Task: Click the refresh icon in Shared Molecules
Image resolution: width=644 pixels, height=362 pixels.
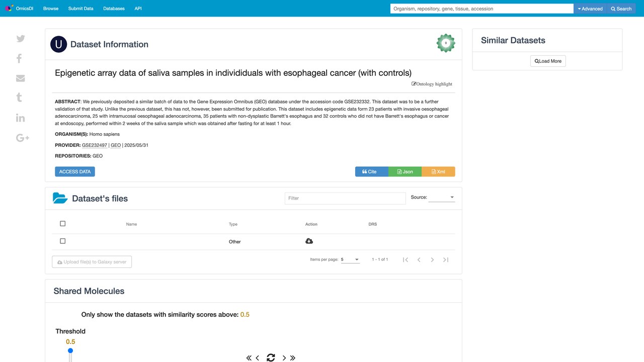Action: click(271, 357)
